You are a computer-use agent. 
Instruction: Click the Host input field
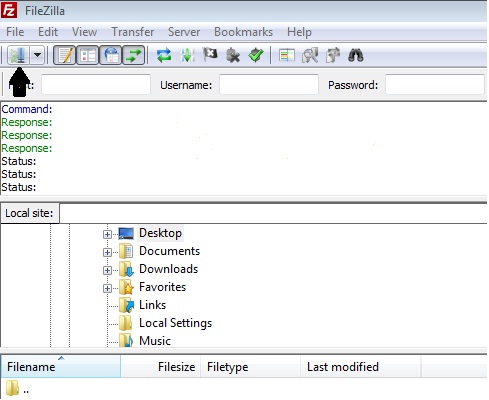click(x=96, y=85)
